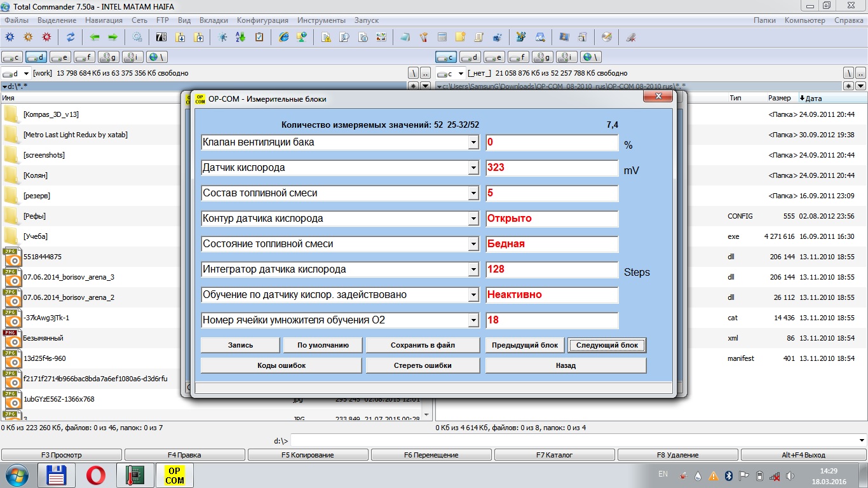868x488 pixels.
Task: Open the Инструменты menu
Action: pyautogui.click(x=322, y=20)
